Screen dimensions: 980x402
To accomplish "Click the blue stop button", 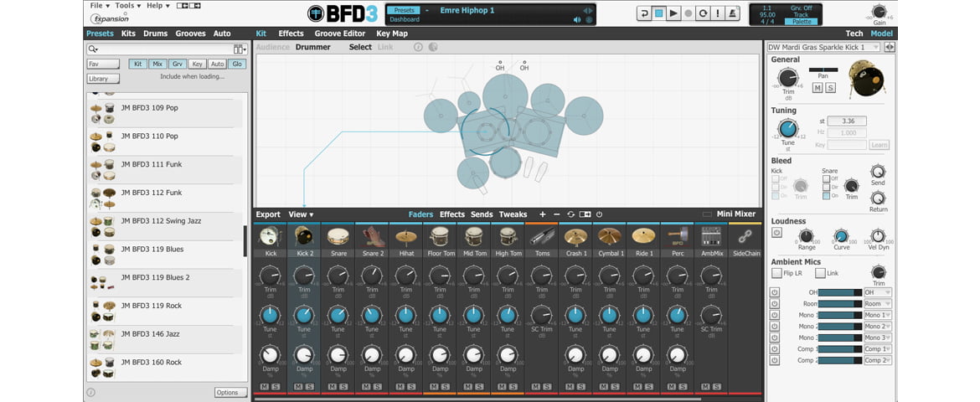I will [x=658, y=13].
